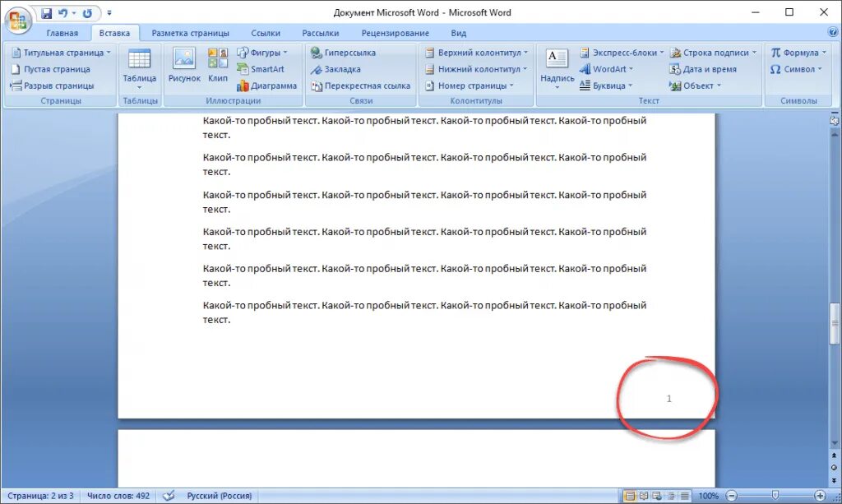The width and height of the screenshot is (842, 504).
Task: Switch to draft view
Action: coord(685,496)
